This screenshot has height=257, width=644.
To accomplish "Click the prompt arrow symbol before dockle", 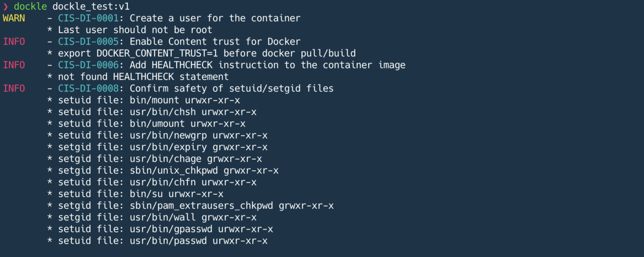I will (5, 6).
